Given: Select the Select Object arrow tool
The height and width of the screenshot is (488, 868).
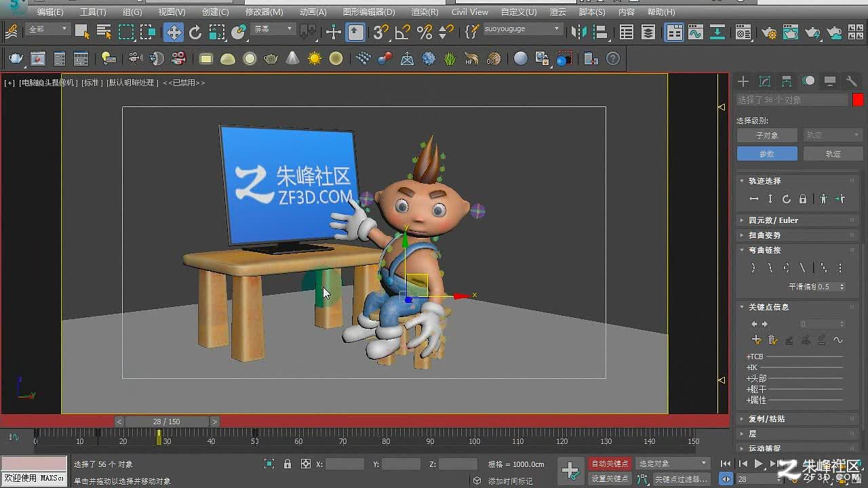Looking at the screenshot, I should click(82, 32).
